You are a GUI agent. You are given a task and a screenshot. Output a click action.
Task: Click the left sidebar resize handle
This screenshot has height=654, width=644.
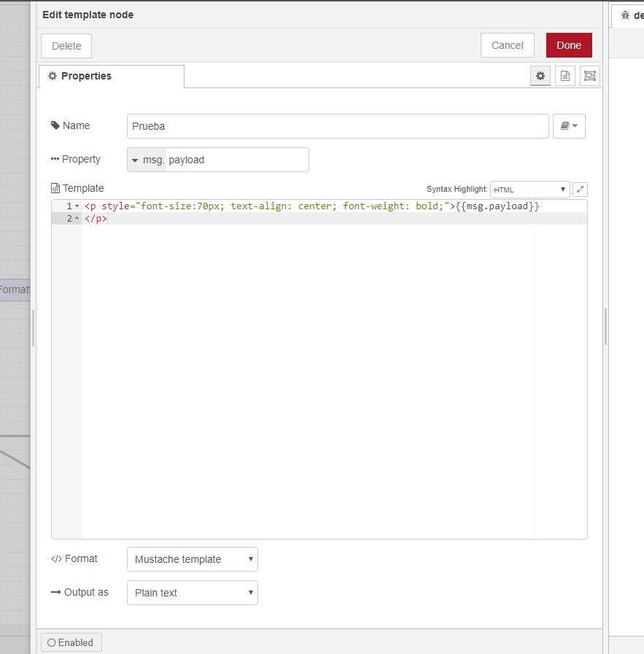34,328
